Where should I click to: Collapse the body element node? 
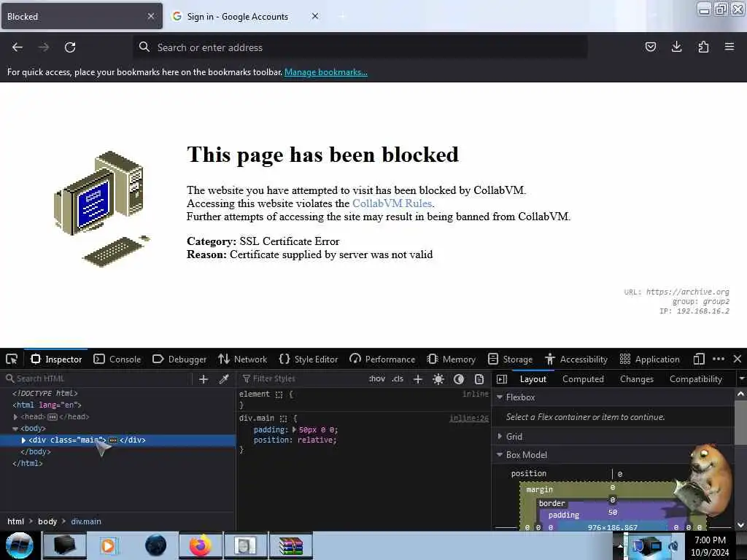(x=15, y=429)
